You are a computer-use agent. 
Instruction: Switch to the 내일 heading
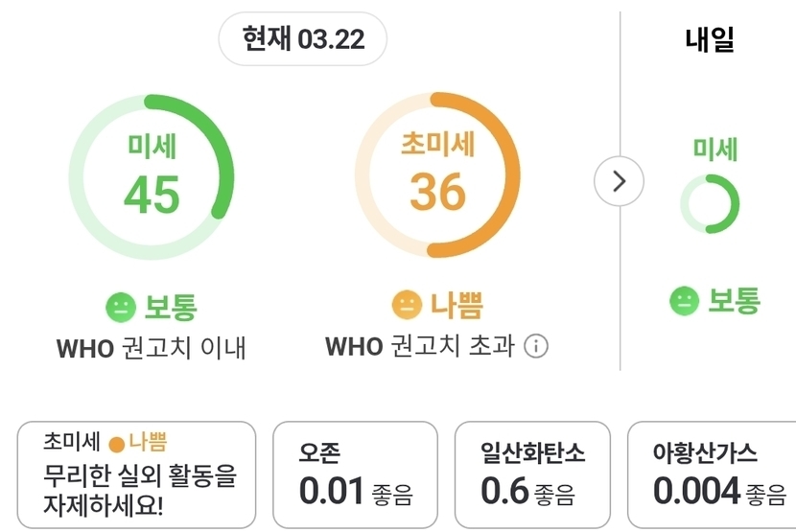coord(710,39)
